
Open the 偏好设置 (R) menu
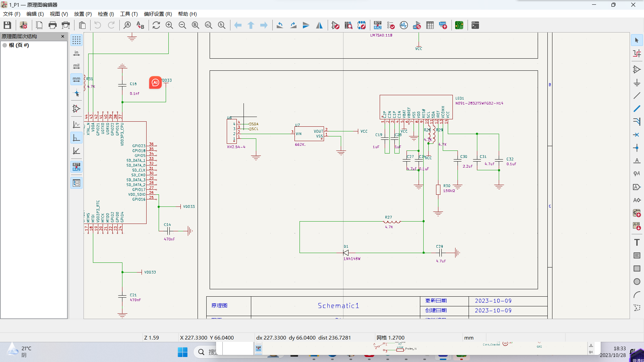[158, 14]
